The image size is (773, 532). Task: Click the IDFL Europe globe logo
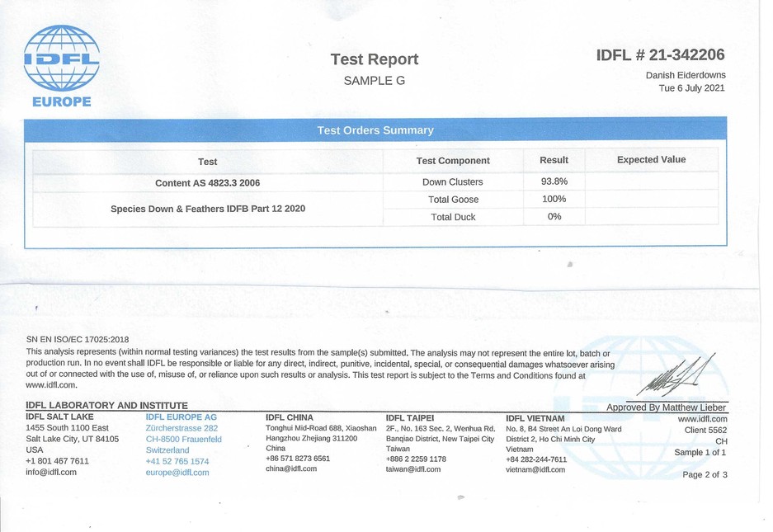click(62, 66)
